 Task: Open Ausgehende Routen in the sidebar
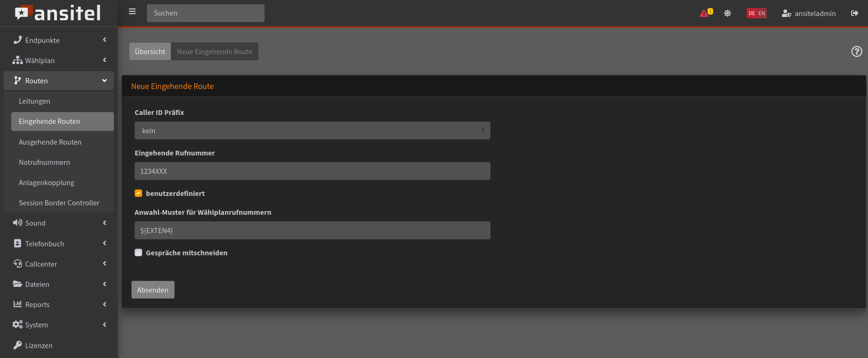click(x=50, y=142)
